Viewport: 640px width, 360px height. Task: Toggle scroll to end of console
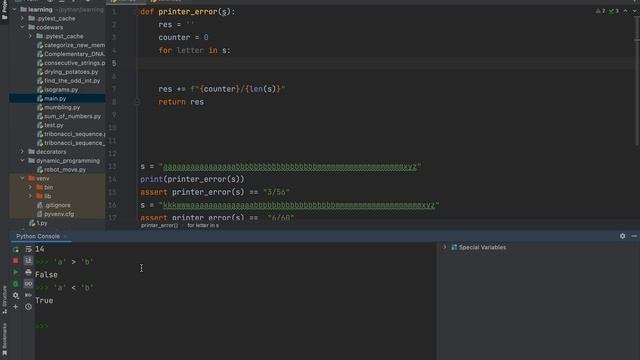28,260
